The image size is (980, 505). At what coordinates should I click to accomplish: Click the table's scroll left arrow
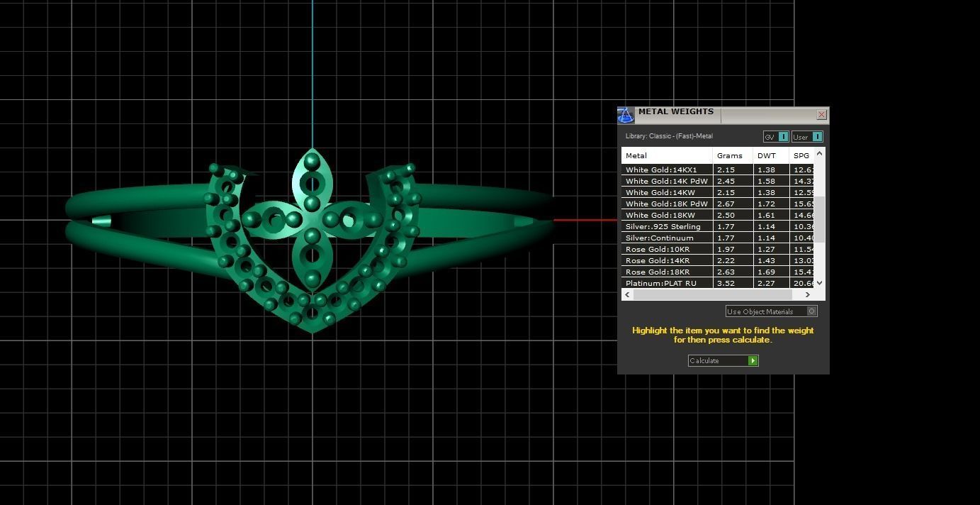(x=627, y=295)
